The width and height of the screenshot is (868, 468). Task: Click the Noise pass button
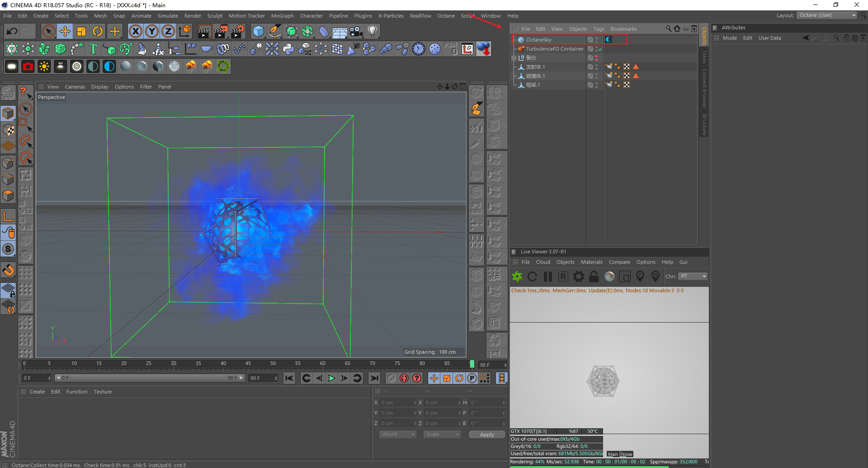point(626,454)
